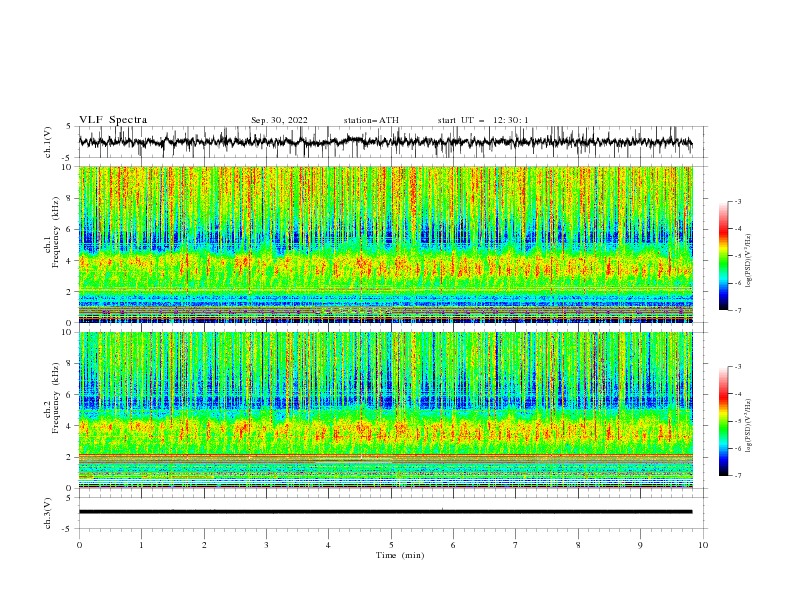Click the "VLF Spectra" title text

(x=113, y=120)
